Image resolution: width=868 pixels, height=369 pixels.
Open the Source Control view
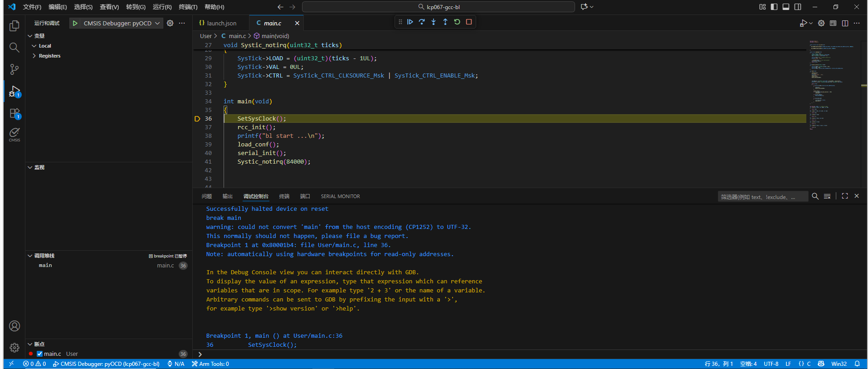pyautogui.click(x=15, y=69)
